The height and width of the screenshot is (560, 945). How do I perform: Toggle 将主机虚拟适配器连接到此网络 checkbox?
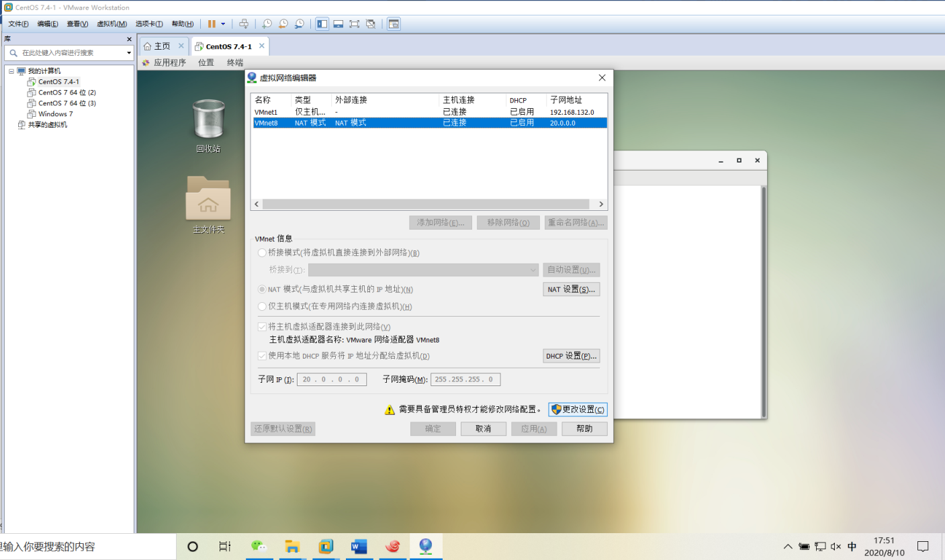pyautogui.click(x=262, y=327)
